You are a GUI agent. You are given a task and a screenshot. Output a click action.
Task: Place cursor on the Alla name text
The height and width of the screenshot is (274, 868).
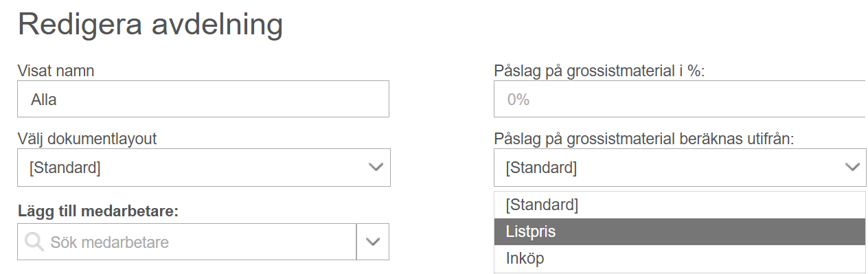tap(43, 100)
